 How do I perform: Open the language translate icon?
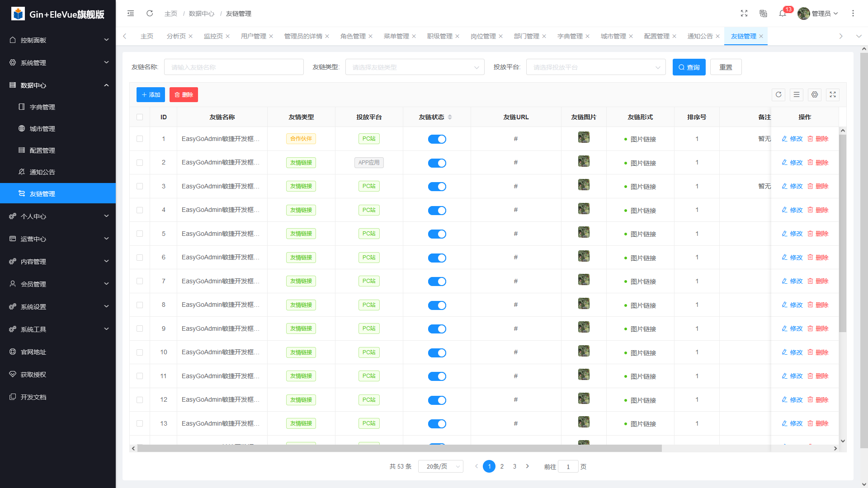[x=763, y=14]
